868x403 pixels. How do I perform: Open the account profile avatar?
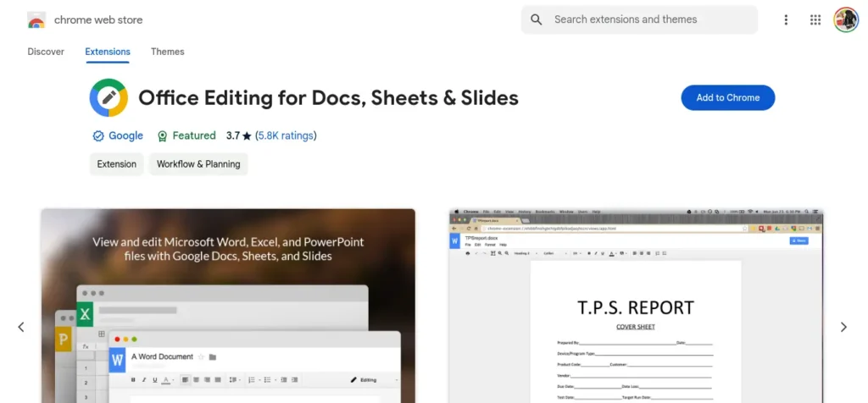(846, 20)
